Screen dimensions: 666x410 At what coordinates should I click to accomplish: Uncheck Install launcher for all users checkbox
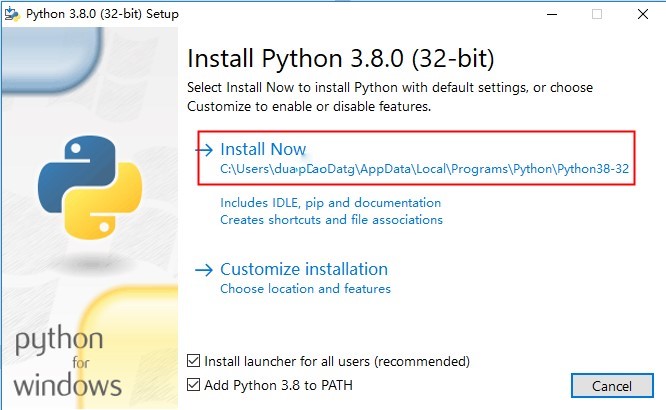193,361
